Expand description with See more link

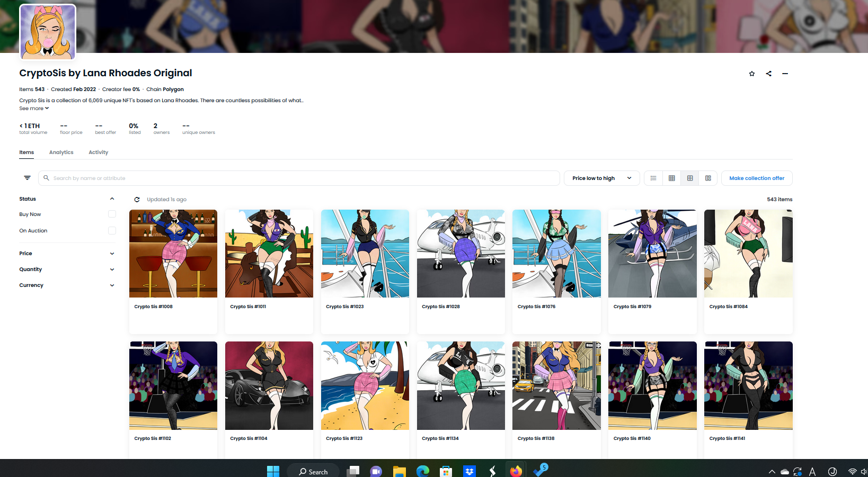click(34, 109)
